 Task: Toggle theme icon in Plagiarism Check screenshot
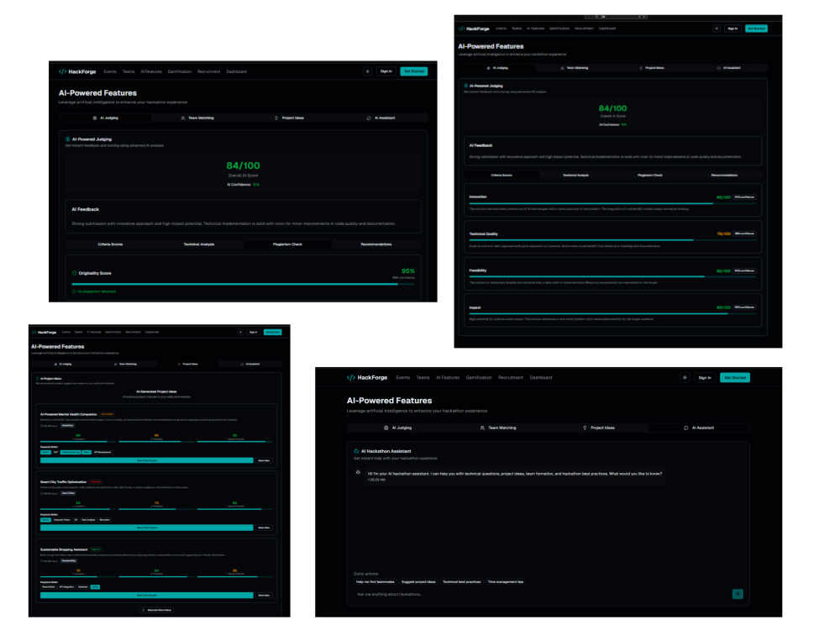pos(368,71)
